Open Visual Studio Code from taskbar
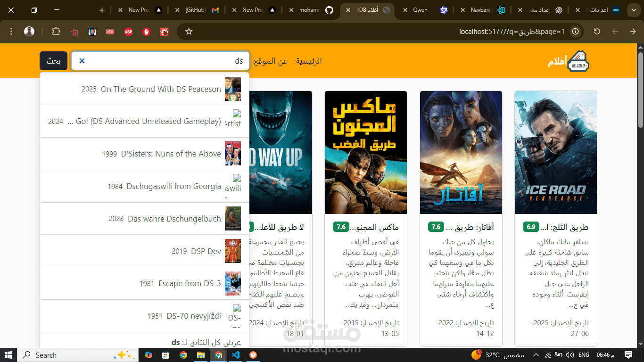 [236, 355]
